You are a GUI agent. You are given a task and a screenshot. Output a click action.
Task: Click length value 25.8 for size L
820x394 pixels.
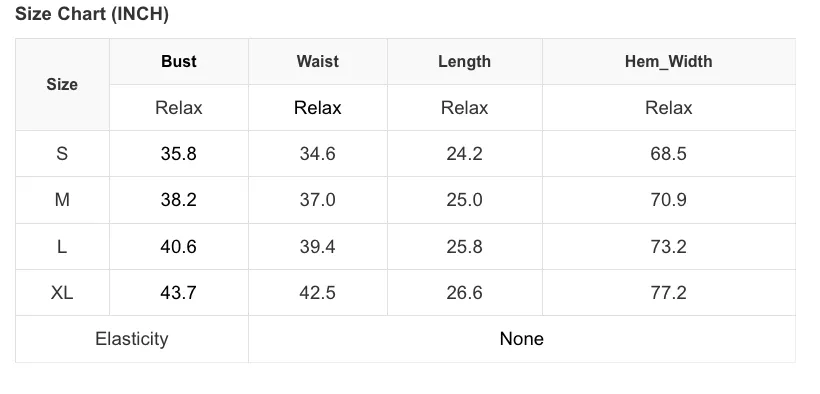tap(464, 246)
